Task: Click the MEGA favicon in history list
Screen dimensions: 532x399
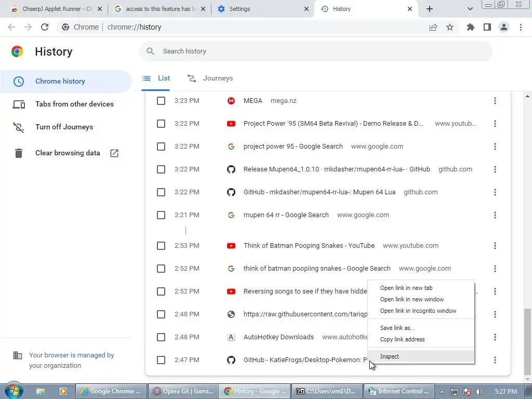Action: [x=231, y=101]
